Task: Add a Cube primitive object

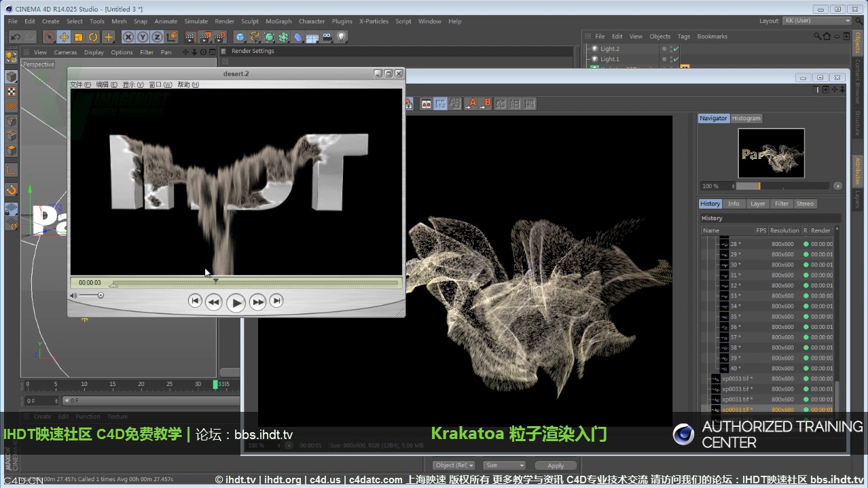Action: click(240, 37)
